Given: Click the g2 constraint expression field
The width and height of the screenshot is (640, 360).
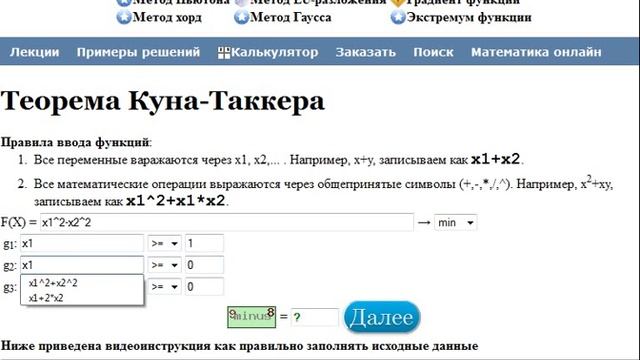Looking at the screenshot, I should click(82, 265).
